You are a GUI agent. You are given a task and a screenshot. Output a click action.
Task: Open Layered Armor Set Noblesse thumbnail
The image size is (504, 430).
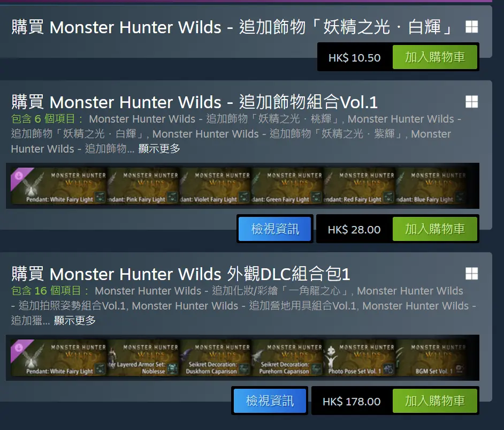pos(143,358)
